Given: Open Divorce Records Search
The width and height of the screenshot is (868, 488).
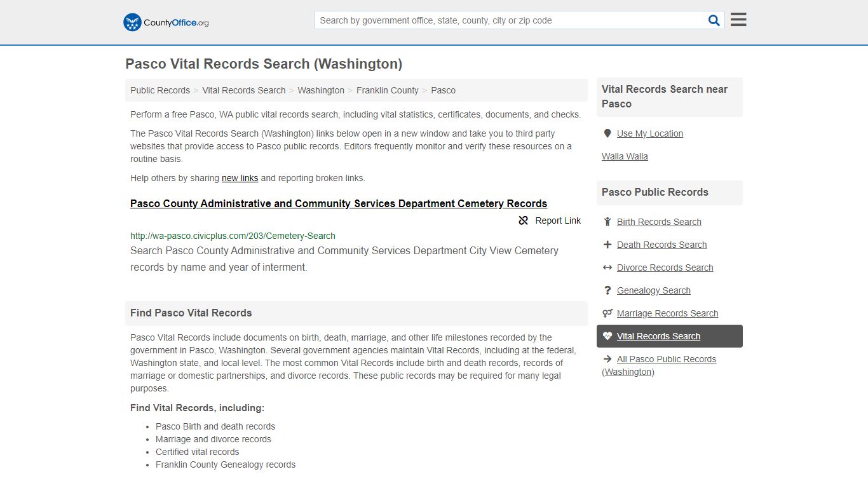Looking at the screenshot, I should pyautogui.click(x=665, y=268).
